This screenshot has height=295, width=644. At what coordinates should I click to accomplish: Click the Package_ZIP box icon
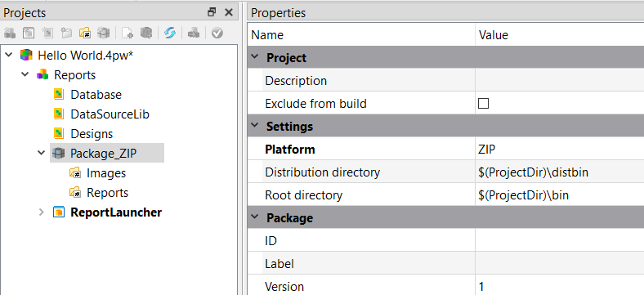59,154
